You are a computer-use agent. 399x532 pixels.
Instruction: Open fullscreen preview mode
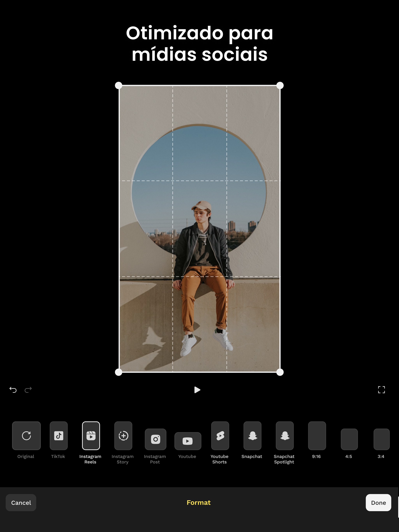pos(381,390)
